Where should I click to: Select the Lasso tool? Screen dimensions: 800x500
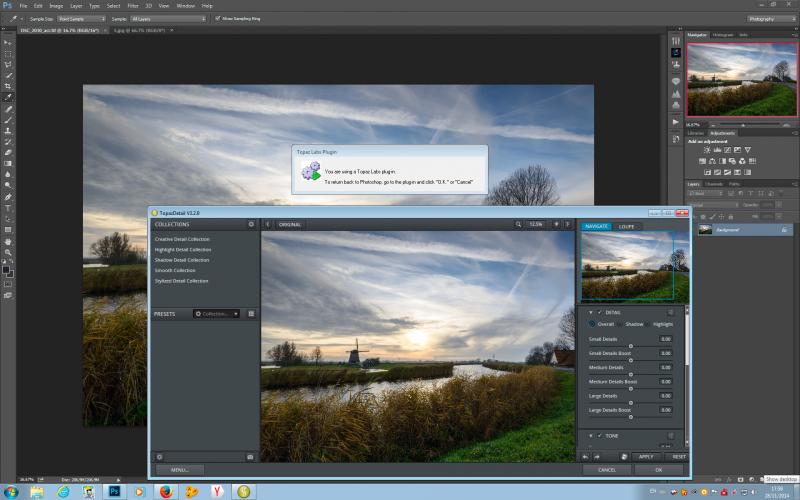coord(8,65)
